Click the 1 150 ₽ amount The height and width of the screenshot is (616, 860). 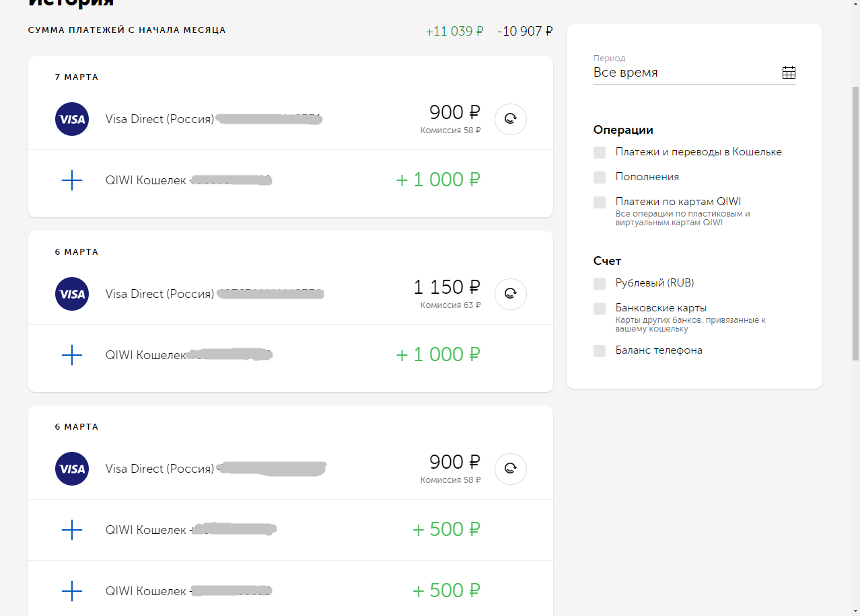pyautogui.click(x=447, y=287)
